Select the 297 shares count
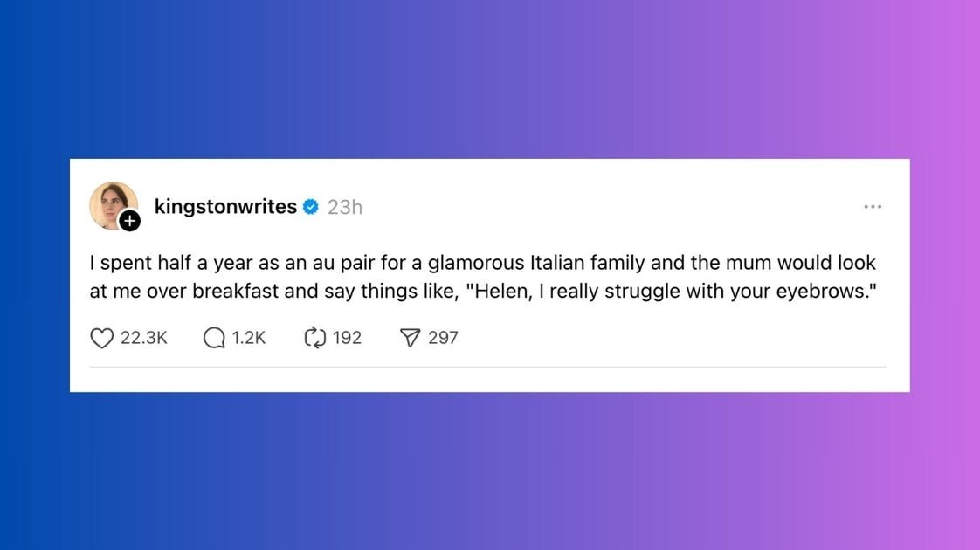 pyautogui.click(x=443, y=338)
